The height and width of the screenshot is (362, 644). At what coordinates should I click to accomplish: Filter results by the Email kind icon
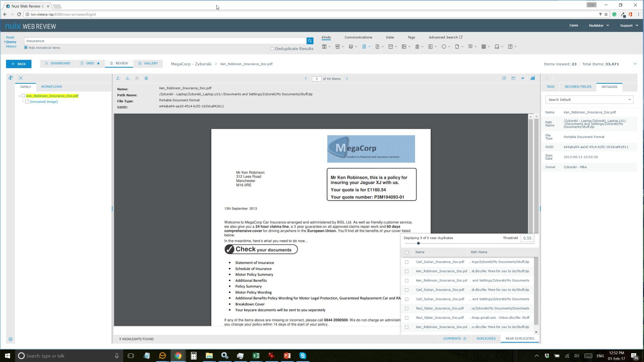click(391, 46)
